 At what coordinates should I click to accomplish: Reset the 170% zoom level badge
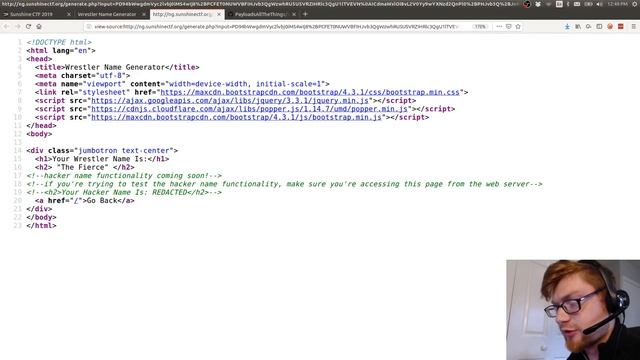pos(480,27)
